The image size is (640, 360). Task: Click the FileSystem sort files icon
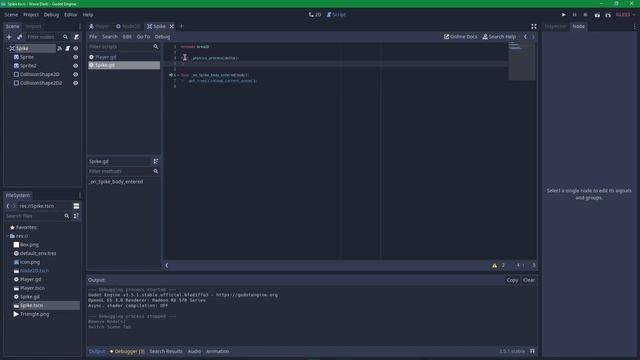[x=76, y=216]
